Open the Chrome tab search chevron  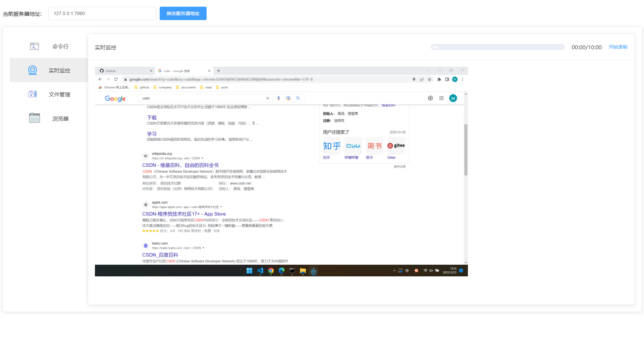[429, 70]
